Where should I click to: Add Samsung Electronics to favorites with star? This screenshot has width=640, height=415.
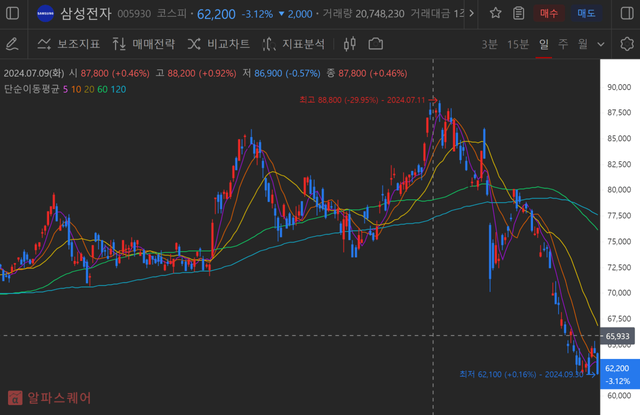click(x=497, y=14)
